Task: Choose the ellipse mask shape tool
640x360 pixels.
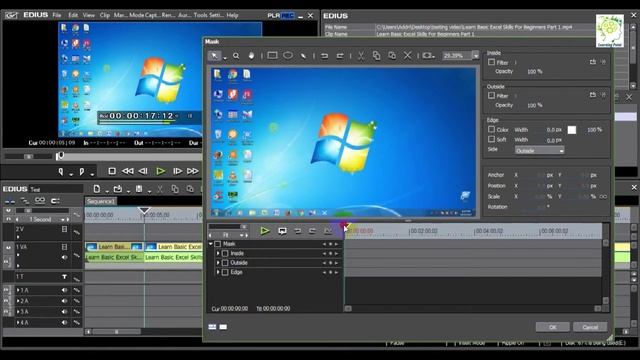Action: pos(288,55)
